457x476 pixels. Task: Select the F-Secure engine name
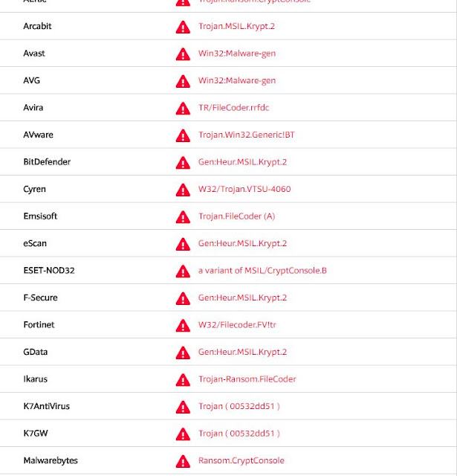coord(40,297)
